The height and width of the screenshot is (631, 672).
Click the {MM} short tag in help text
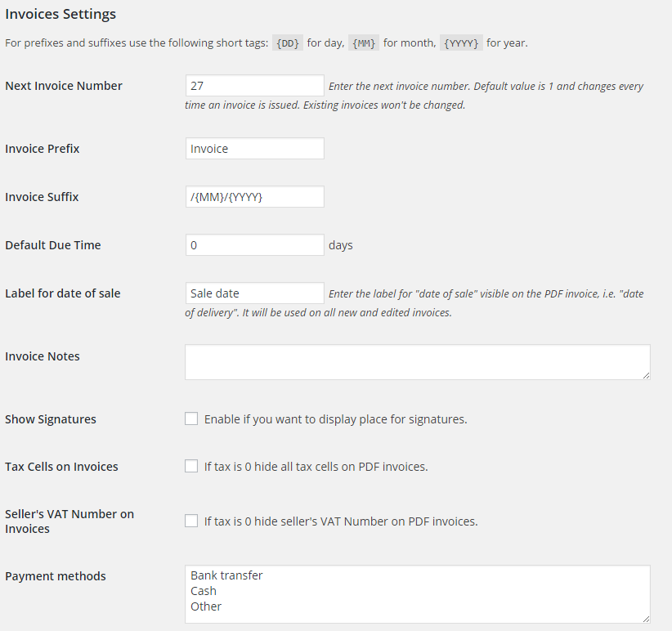pos(364,43)
